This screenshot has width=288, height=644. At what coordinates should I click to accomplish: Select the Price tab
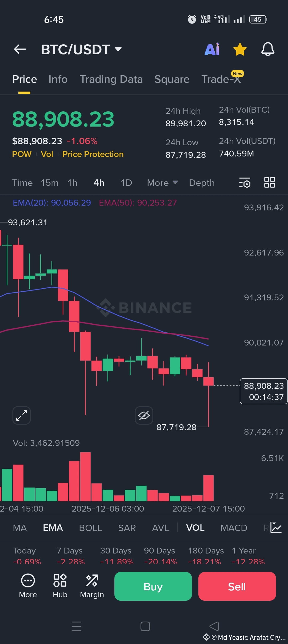point(25,79)
